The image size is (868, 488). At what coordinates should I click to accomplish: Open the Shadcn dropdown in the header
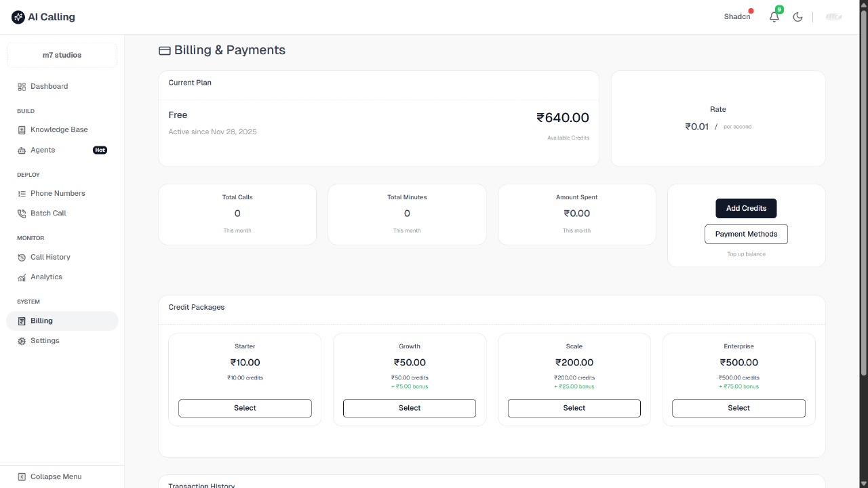[x=736, y=16]
